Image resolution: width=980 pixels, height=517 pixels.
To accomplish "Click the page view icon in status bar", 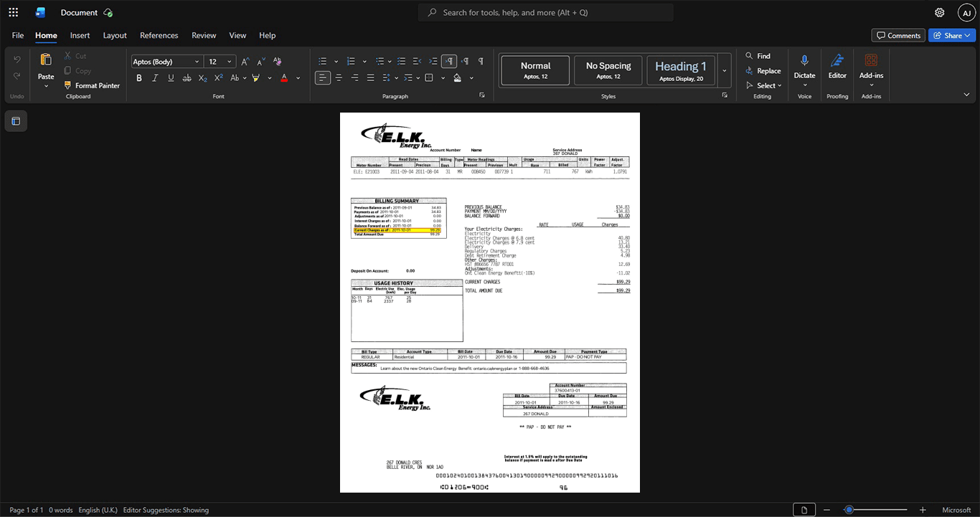I will coord(804,510).
